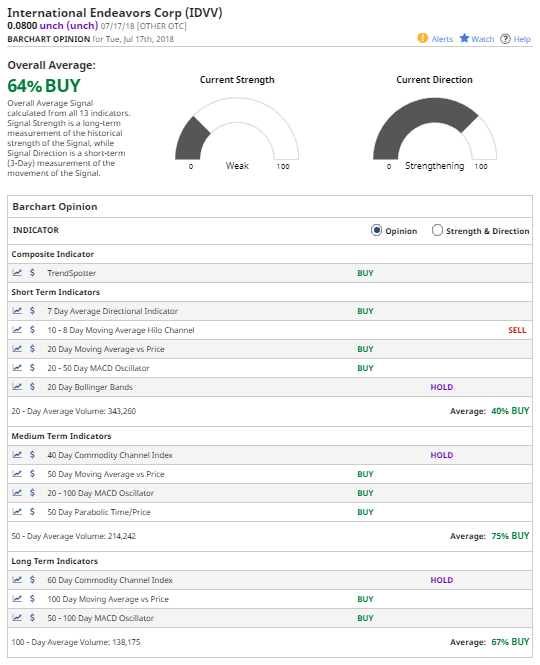
Task: Click dollar icon for 20 Day Bollinger Bands
Action: 32,387
